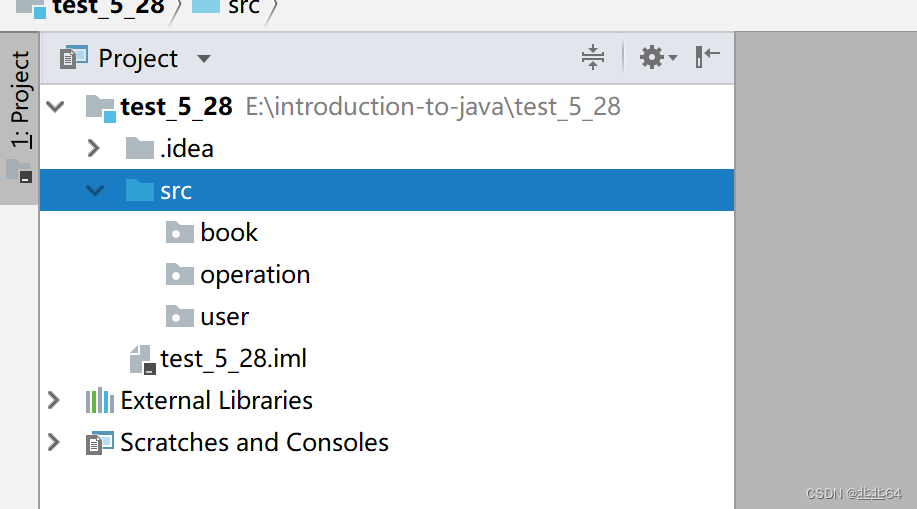This screenshot has width=917, height=509.
Task: Click the book package folder icon
Action: pyautogui.click(x=179, y=233)
